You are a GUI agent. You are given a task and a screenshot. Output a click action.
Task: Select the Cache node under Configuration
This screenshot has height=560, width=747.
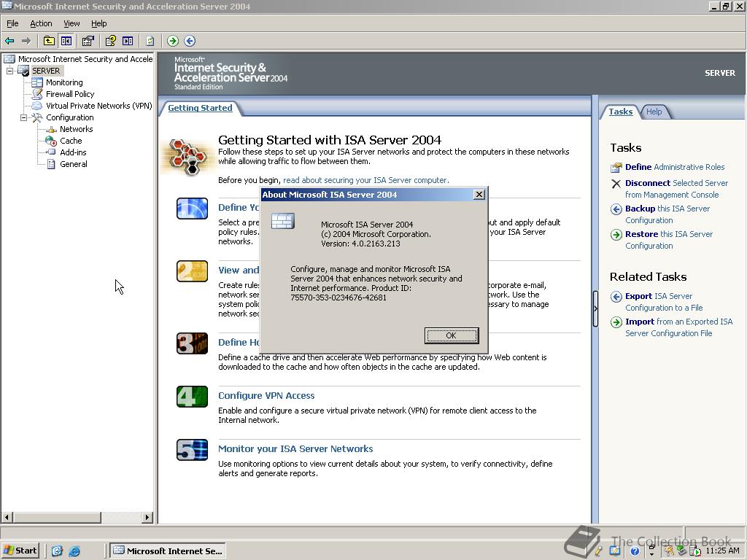coord(71,141)
